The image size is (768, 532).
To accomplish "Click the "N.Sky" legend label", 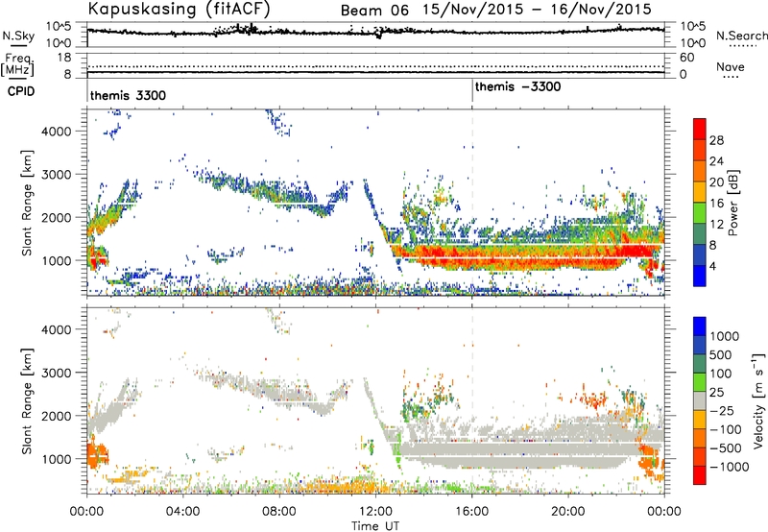I will click(18, 36).
